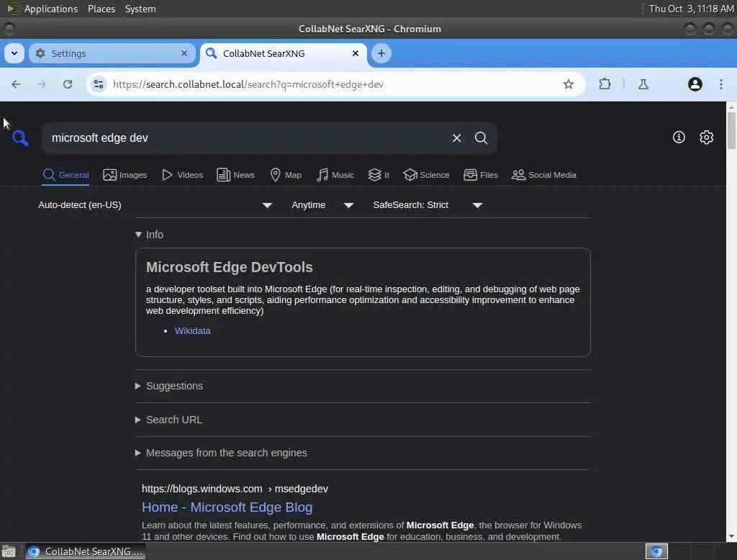Image resolution: width=737 pixels, height=560 pixels.
Task: Click the Chromium workspace switcher icon
Action: 656,551
